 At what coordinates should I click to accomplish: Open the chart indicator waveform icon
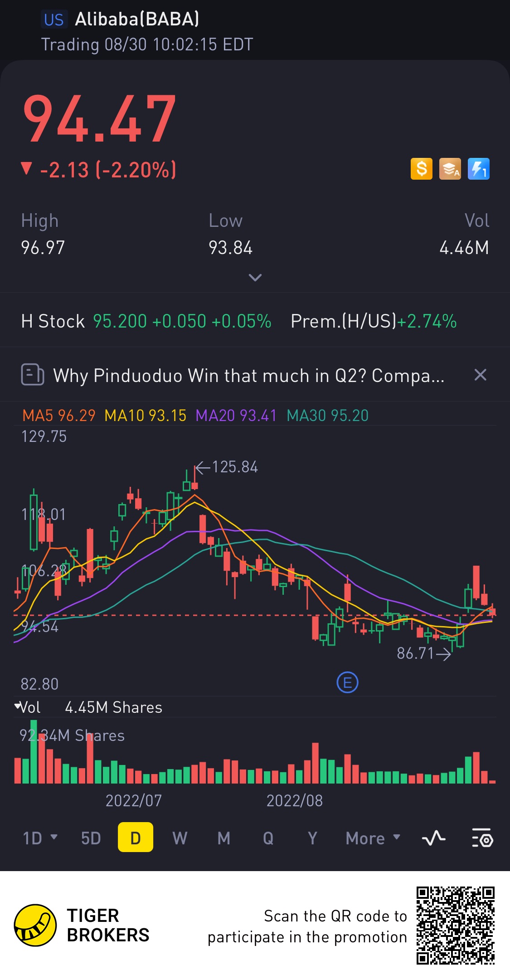click(434, 838)
